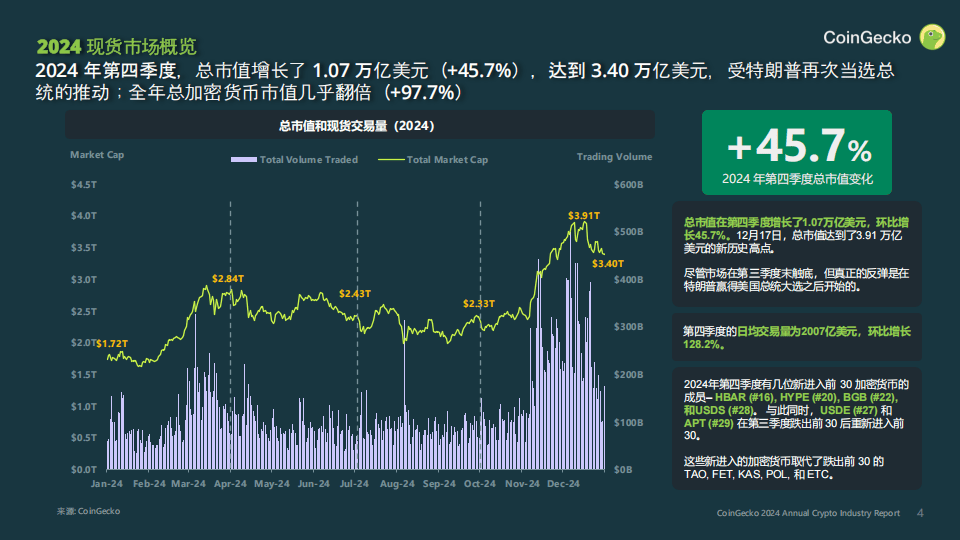Click the Dec-24 x-axis label
This screenshot has width=960, height=540.
[563, 484]
